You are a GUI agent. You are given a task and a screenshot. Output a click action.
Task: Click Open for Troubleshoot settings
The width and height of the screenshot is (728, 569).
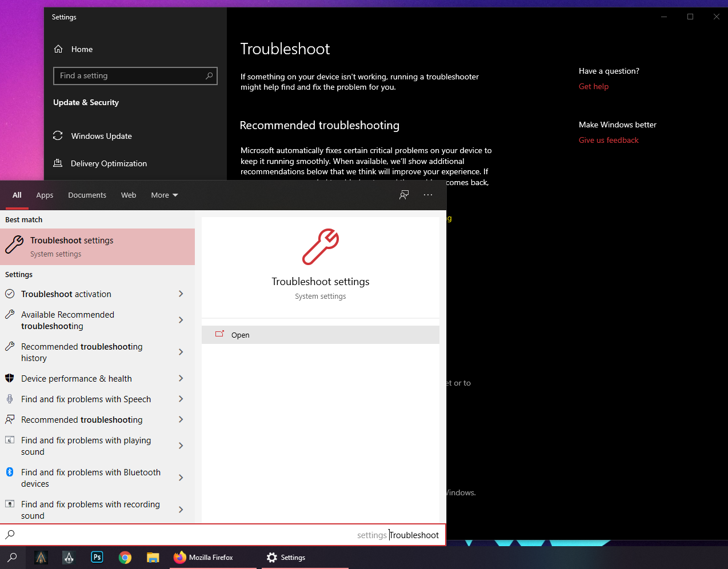coord(241,335)
